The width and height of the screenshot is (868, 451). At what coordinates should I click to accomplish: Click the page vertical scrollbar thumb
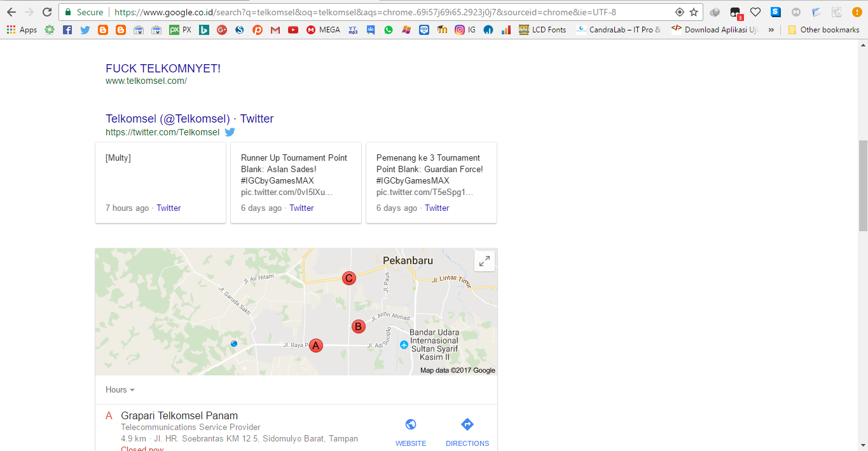[x=863, y=185]
